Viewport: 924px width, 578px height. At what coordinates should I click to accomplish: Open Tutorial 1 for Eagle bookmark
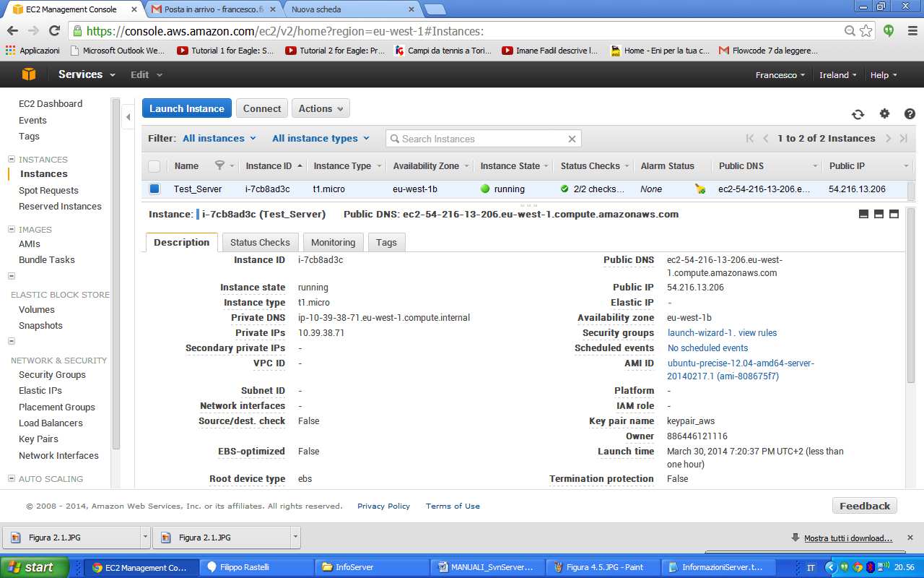point(225,51)
